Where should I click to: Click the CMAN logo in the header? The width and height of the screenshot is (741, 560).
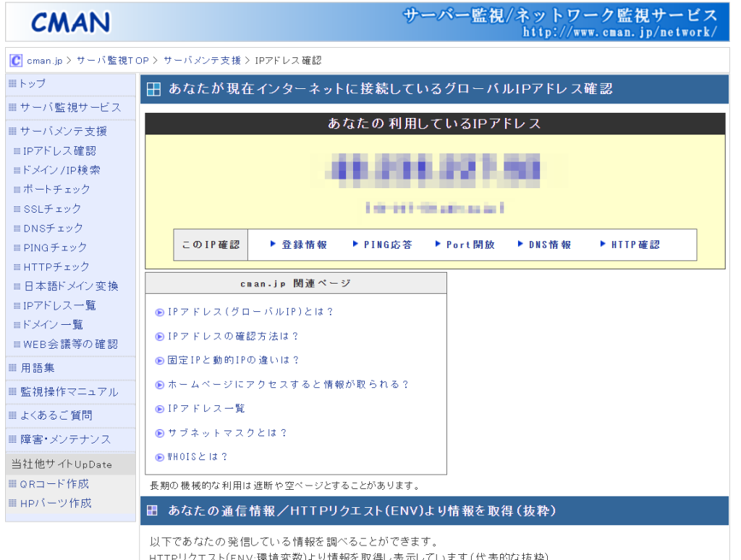(x=70, y=22)
